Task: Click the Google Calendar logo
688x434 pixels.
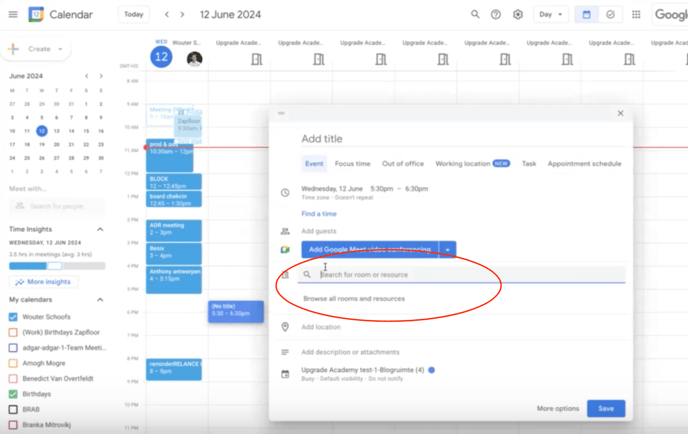Action: pos(36,14)
